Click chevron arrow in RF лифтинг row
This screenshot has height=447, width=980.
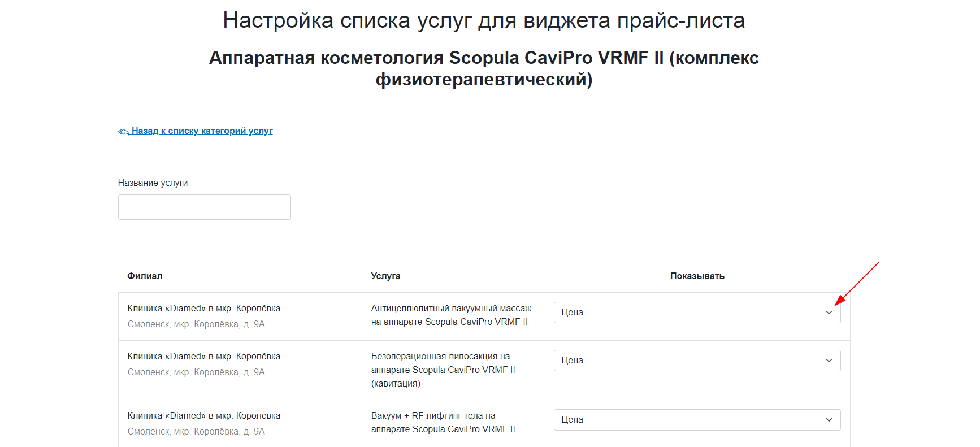[x=829, y=420]
